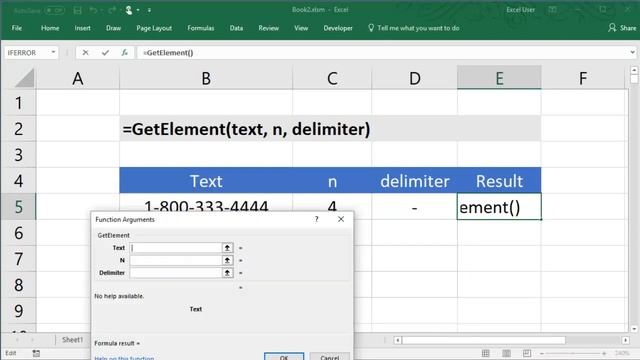Collapse dialog using N field range selector
The width and height of the screenshot is (640, 360).
[227, 260]
